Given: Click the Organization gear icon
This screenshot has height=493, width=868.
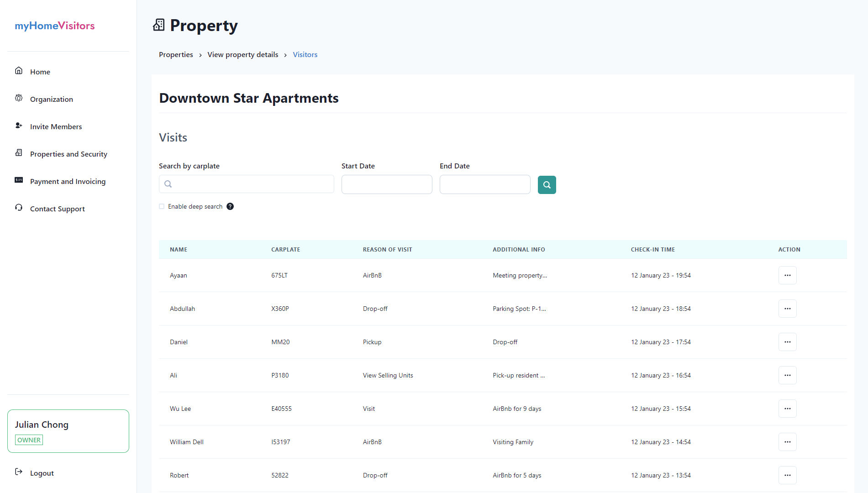Looking at the screenshot, I should 19,98.
